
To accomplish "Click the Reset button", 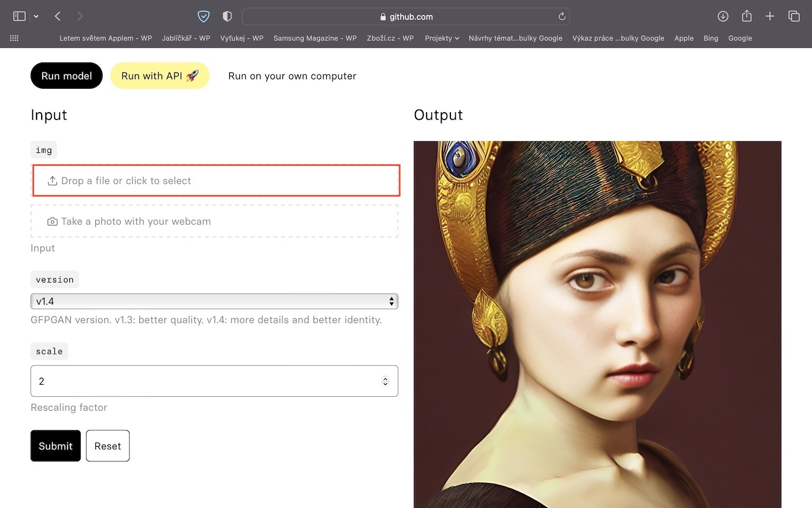I will click(x=107, y=446).
